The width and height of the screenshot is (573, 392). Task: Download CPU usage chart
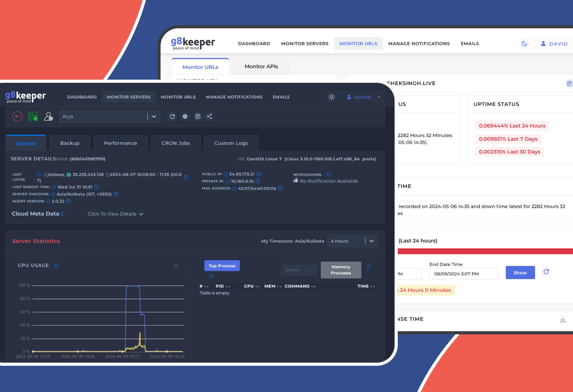176,265
